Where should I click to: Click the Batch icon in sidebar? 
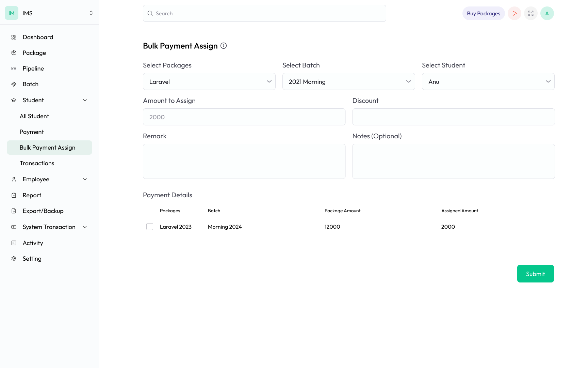[x=14, y=84]
